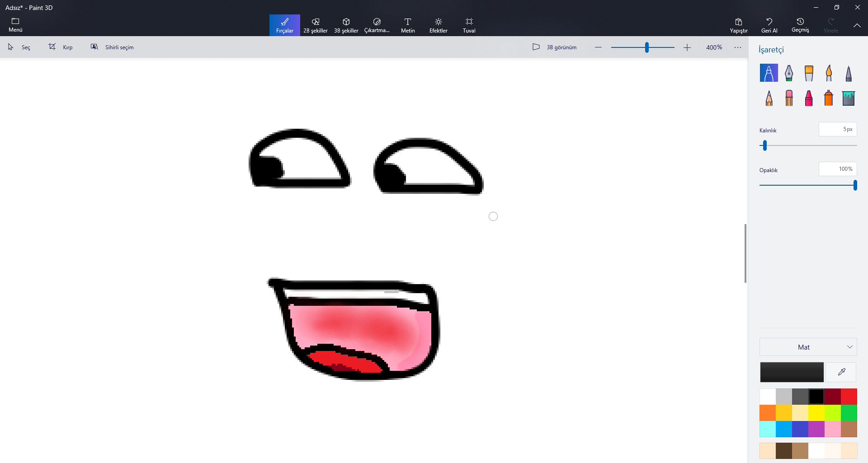Activate the Sihirli seçim tool
868x463 pixels.
112,47
